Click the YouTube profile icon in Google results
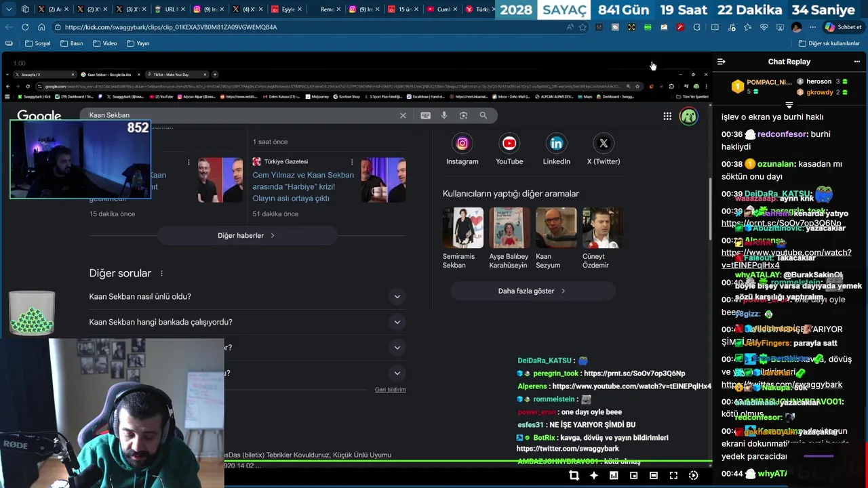This screenshot has width=868, height=488. 509,143
